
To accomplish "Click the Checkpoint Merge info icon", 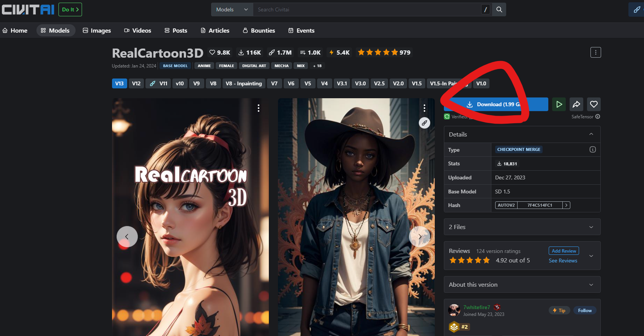I will point(592,149).
